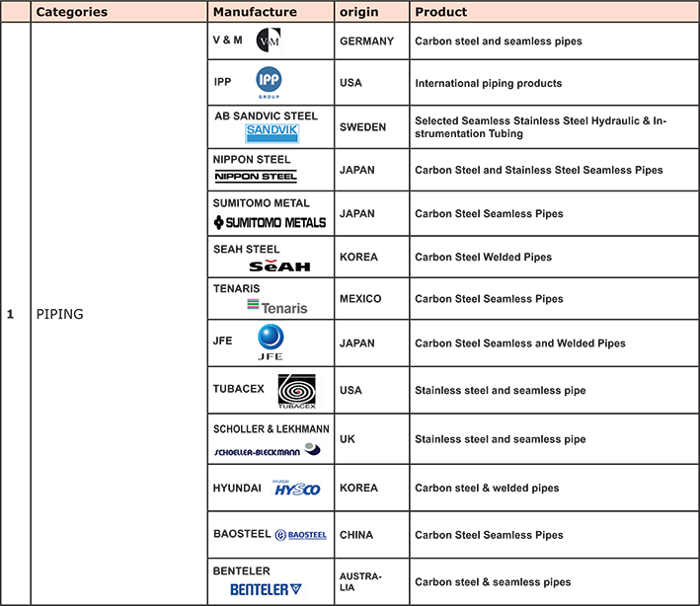Select the Baosteel logo
The height and width of the screenshot is (606, 700).
click(301, 535)
